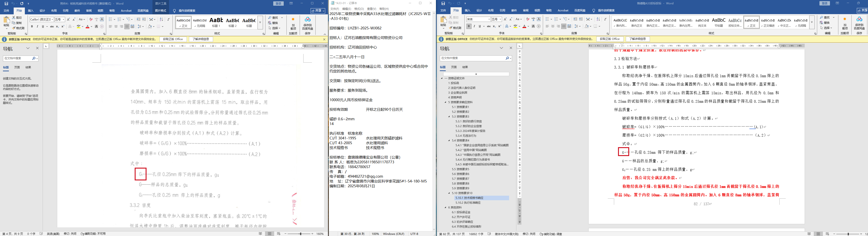
Task: Click 保存到百度网盘 icon in right Word
Action: 859,23
